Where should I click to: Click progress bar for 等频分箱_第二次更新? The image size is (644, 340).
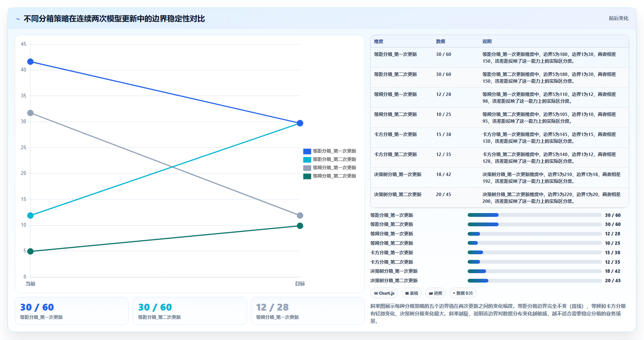535,243
